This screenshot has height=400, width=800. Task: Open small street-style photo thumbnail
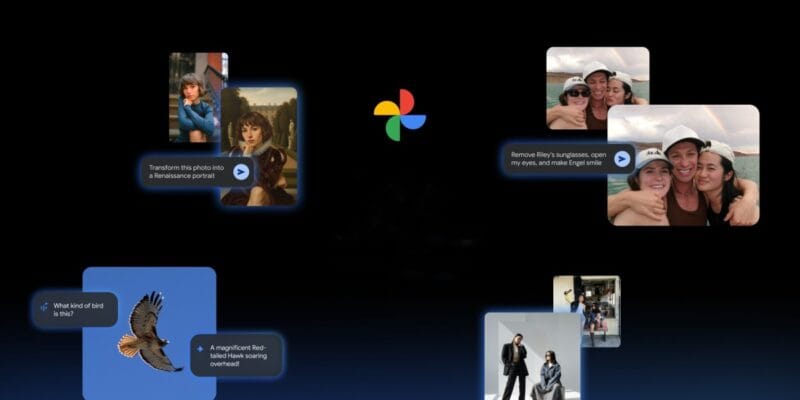(587, 311)
